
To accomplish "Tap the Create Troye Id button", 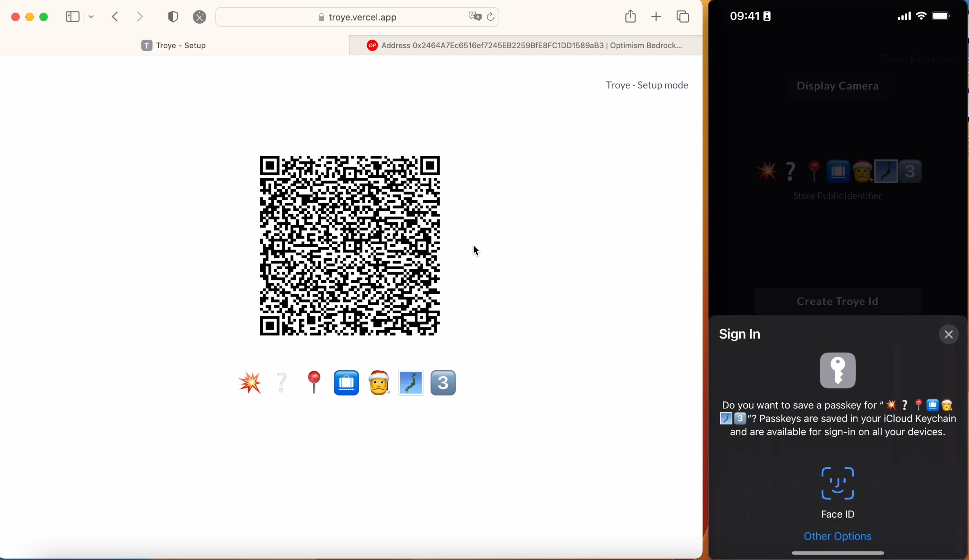I will [838, 301].
